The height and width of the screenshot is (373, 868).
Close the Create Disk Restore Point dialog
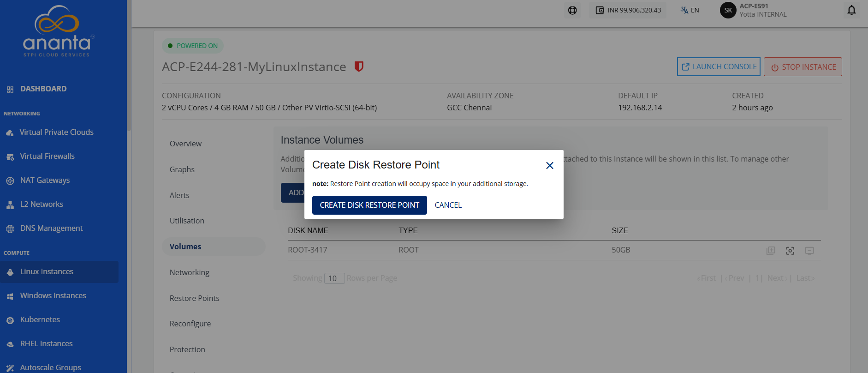[x=549, y=165]
